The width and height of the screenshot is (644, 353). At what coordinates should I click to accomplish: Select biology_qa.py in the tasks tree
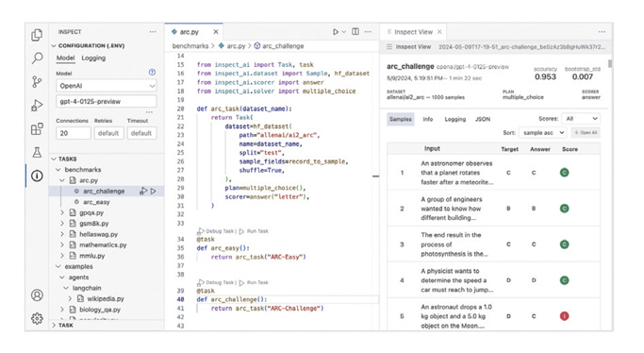100,310
